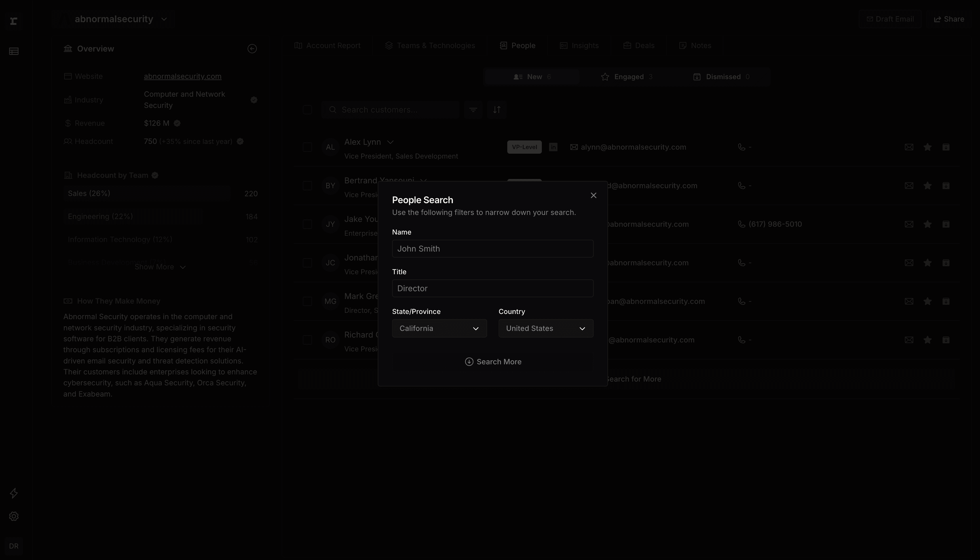The height and width of the screenshot is (560, 980).
Task: Open Alex Lynn's LinkedIn icon
Action: pos(553,147)
